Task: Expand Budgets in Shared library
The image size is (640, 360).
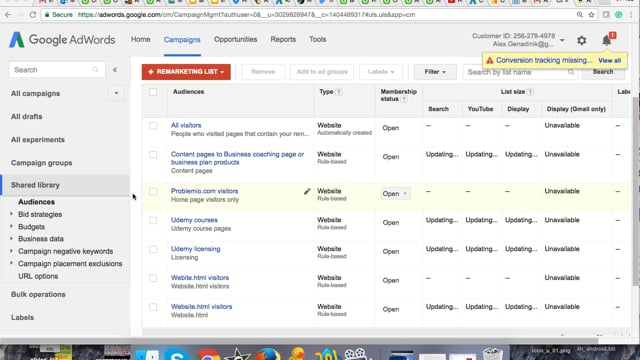Action: tap(11, 226)
